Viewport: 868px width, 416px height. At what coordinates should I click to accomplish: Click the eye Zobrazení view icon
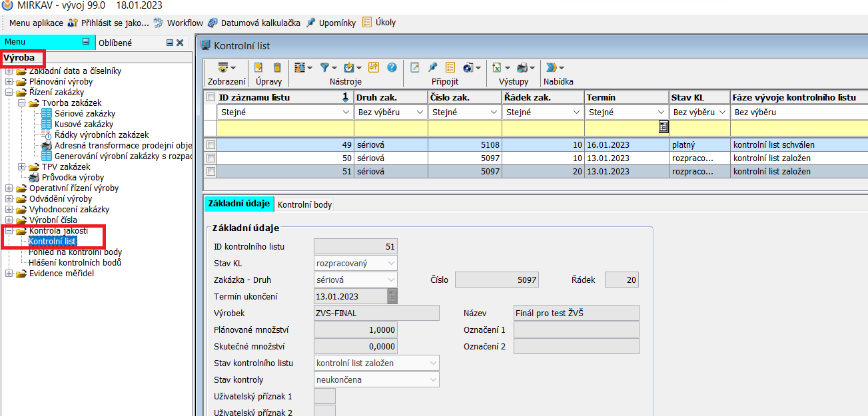[223, 67]
